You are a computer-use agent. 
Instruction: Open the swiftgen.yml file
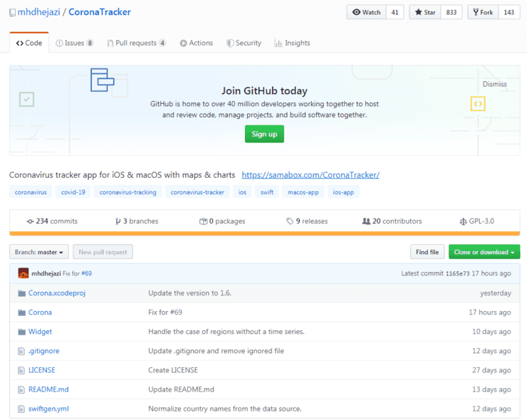(48, 409)
